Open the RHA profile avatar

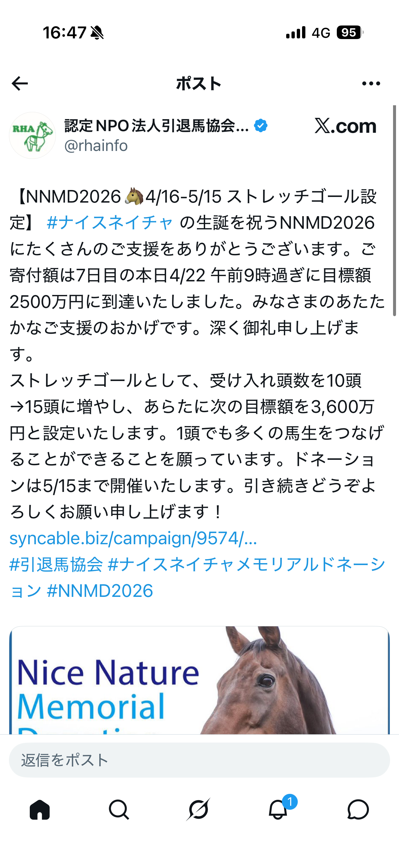coord(32,135)
